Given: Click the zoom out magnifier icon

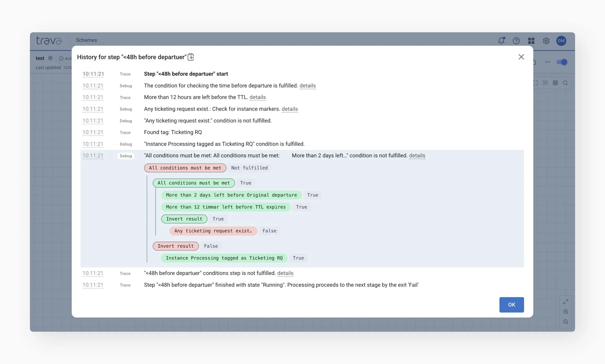Looking at the screenshot, I should [566, 322].
